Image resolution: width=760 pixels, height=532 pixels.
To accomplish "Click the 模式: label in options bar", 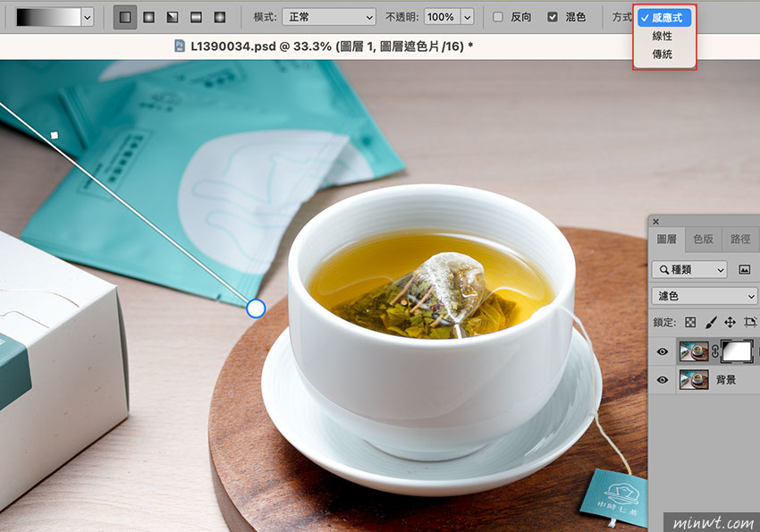I will 265,18.
